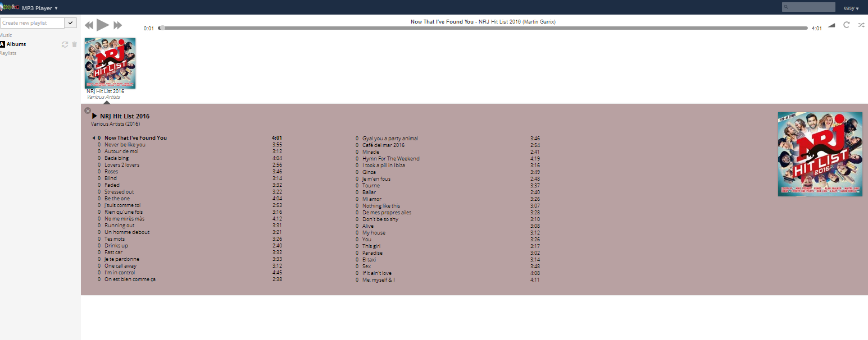Click the easy!ko logo icon

coord(9,7)
